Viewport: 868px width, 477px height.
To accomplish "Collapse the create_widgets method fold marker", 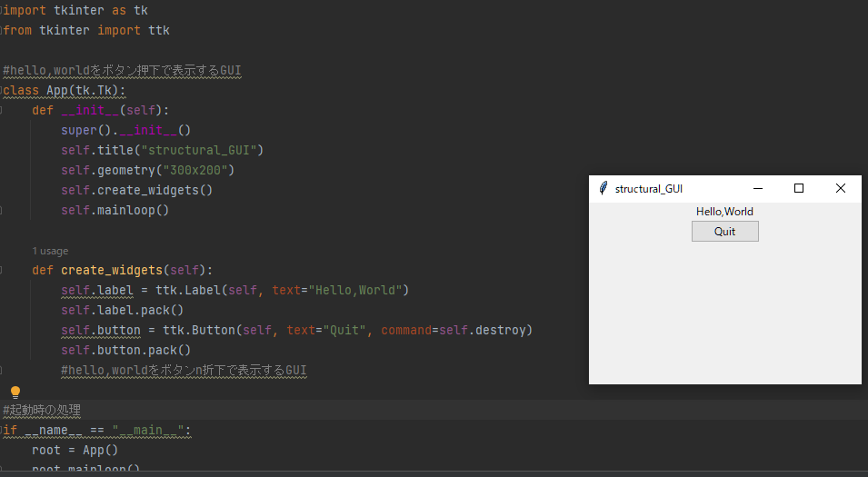I will pos(3,271).
